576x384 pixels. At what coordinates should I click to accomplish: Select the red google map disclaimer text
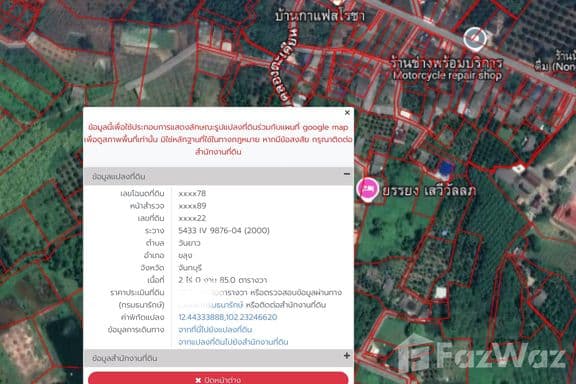click(x=218, y=139)
